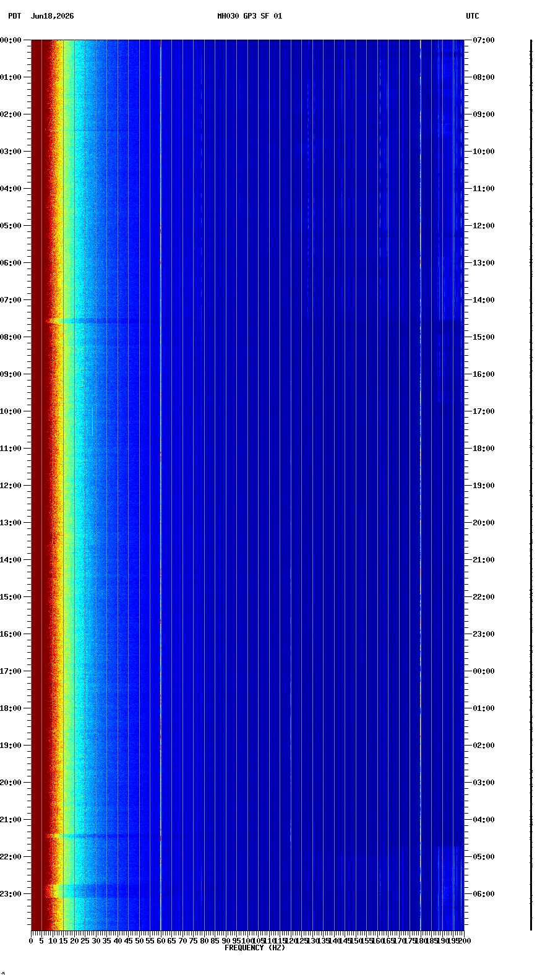
Task: Click 16:00 on the UTC time axis
Action: tap(484, 374)
